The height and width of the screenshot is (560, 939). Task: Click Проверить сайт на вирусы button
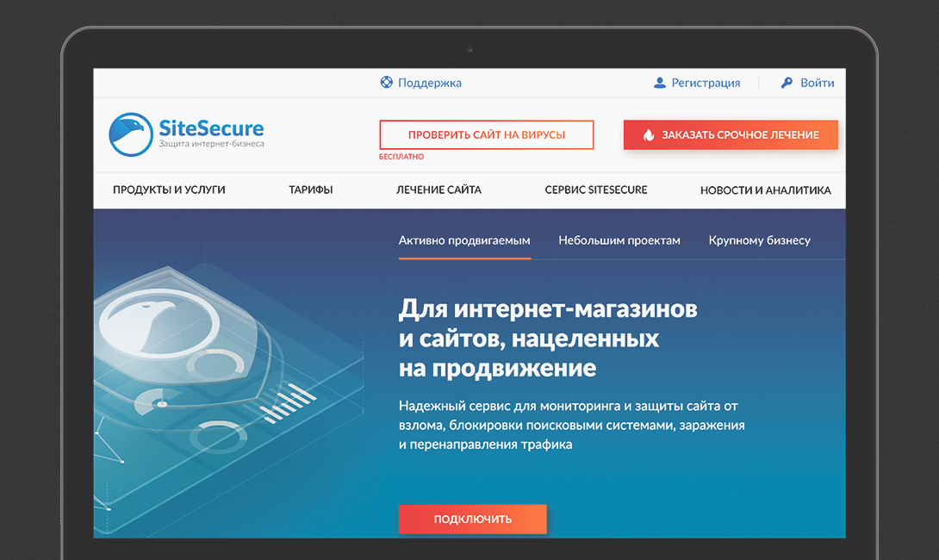[486, 134]
